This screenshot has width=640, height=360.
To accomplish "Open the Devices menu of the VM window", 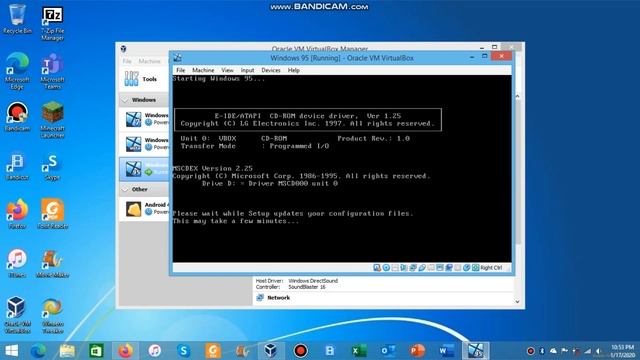I will 271,70.
